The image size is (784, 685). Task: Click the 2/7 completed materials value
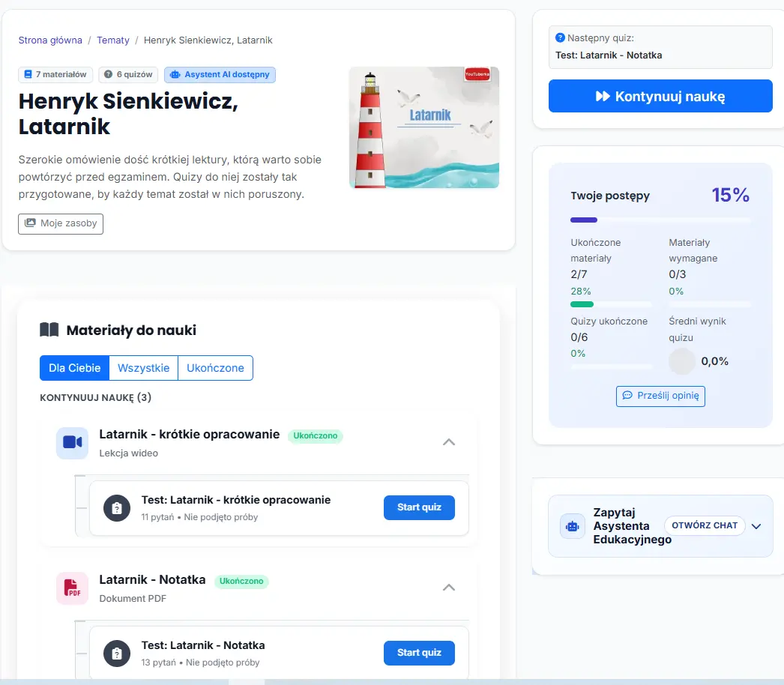point(579,274)
